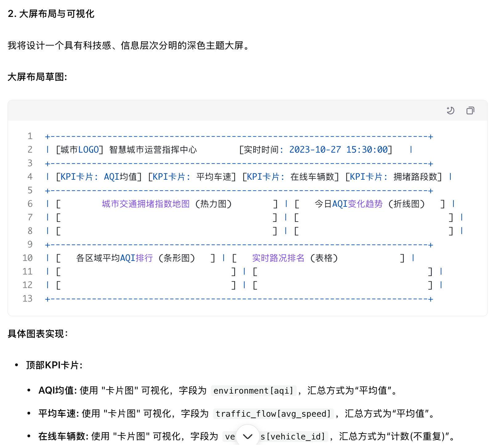Click the "城市交通拥堵指数地图" purple text
Screen dimensions: 504x445
pyautogui.click(x=146, y=204)
